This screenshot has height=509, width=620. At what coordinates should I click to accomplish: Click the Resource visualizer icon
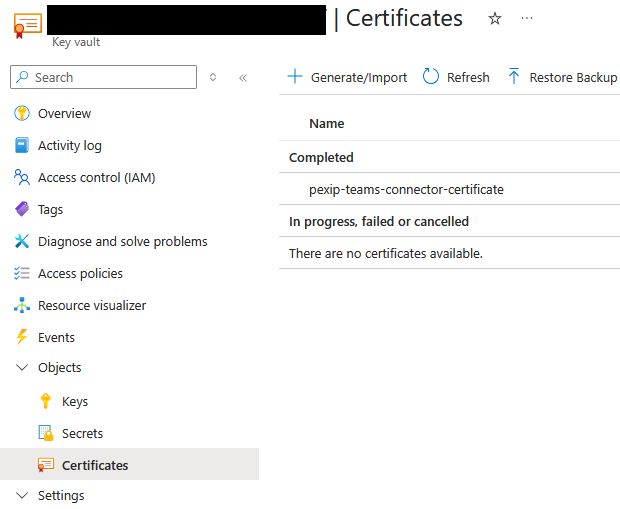22,305
